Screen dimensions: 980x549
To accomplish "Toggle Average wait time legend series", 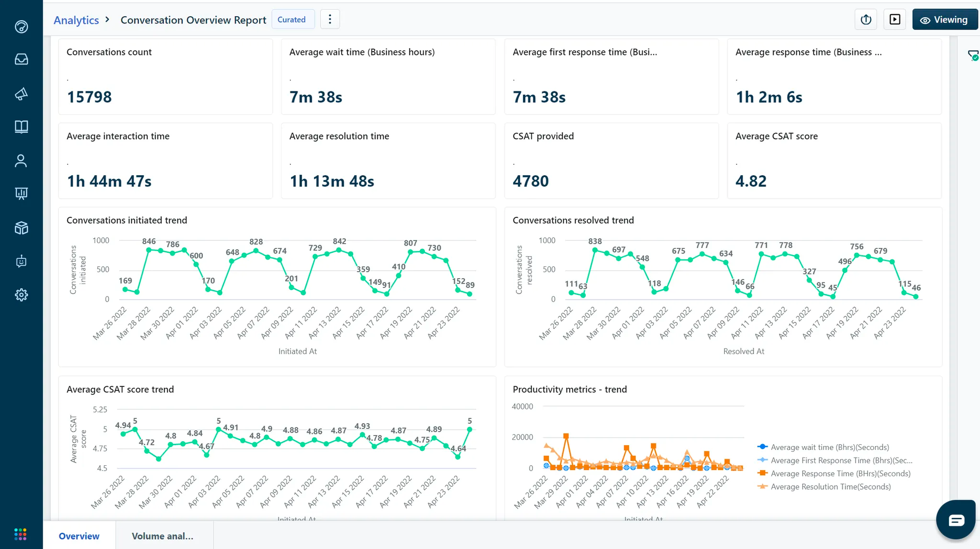I will pyautogui.click(x=829, y=447).
